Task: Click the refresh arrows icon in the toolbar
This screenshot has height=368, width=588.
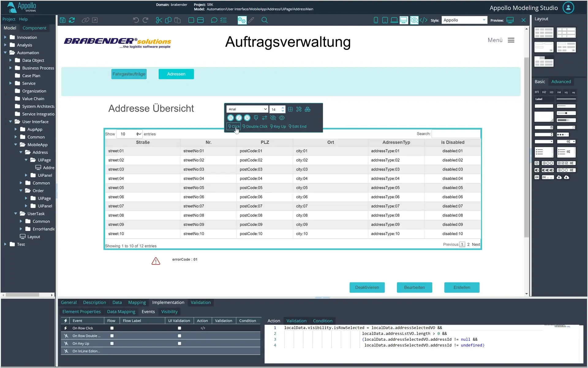Action: coord(72,20)
